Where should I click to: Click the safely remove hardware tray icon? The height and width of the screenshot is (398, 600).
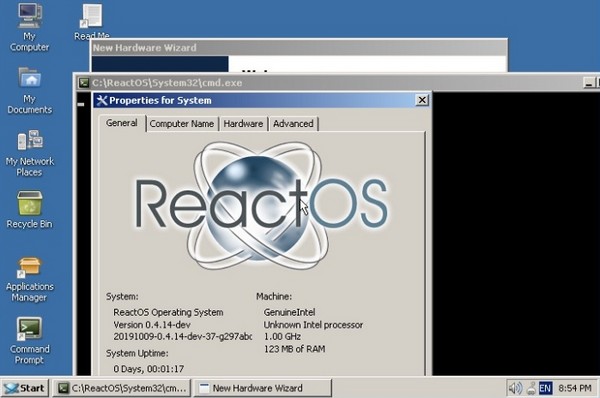point(531,388)
